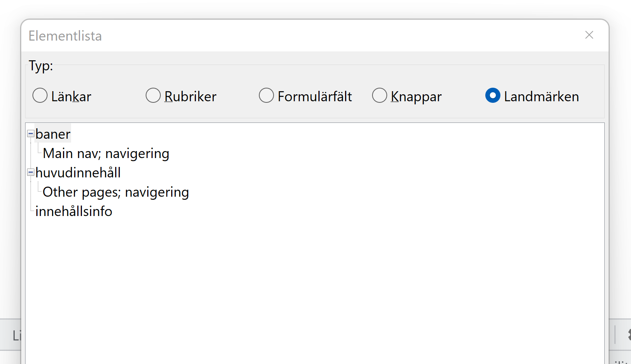Select huvudinnehåll in the landmarks list
The width and height of the screenshot is (631, 364).
(x=78, y=173)
